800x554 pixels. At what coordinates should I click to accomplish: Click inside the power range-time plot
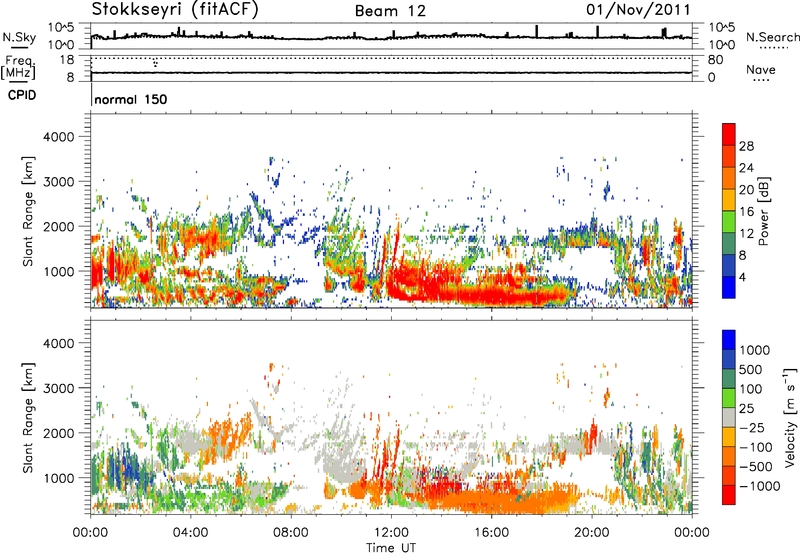[x=391, y=211]
